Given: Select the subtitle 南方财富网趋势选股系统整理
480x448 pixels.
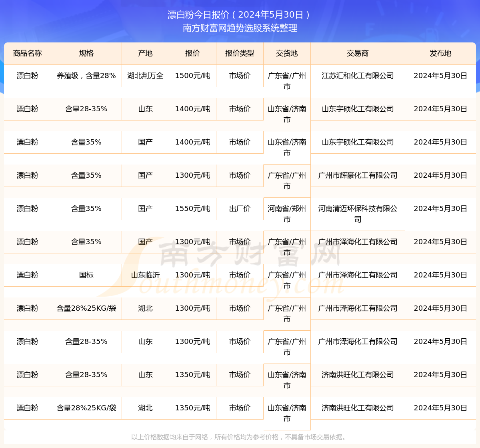Looking at the screenshot, I should click(x=240, y=28).
